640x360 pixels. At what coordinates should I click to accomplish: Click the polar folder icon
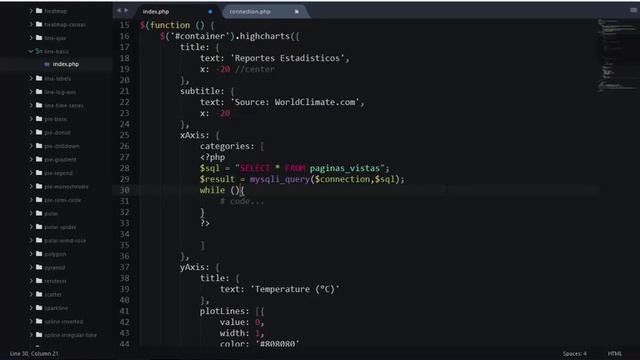(x=39, y=213)
